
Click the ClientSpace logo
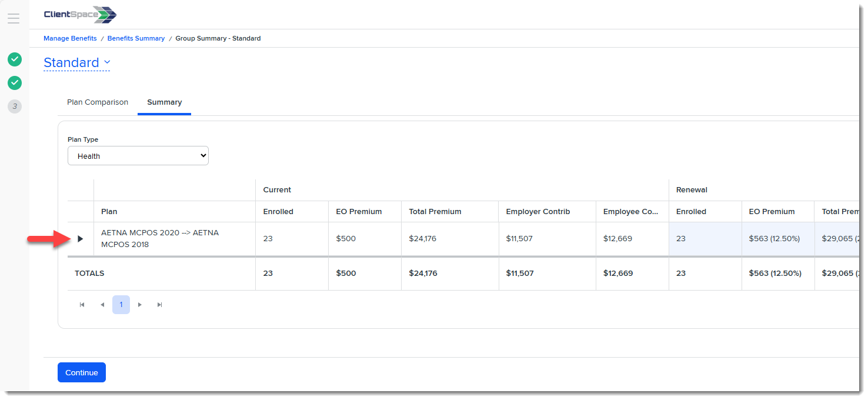pos(80,15)
